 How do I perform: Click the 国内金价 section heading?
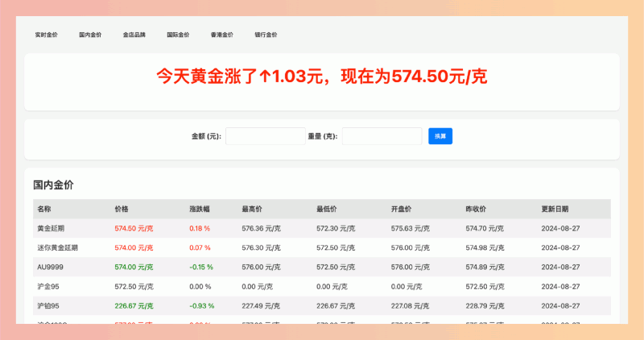pos(53,185)
